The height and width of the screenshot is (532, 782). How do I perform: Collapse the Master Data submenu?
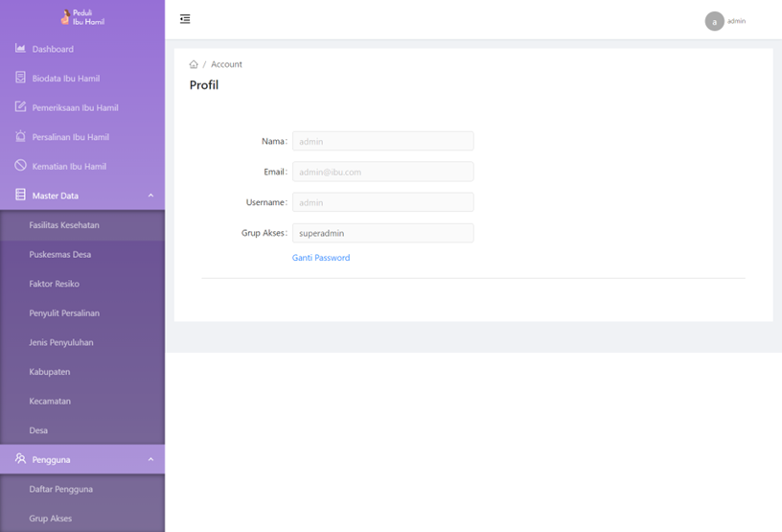[x=150, y=196]
